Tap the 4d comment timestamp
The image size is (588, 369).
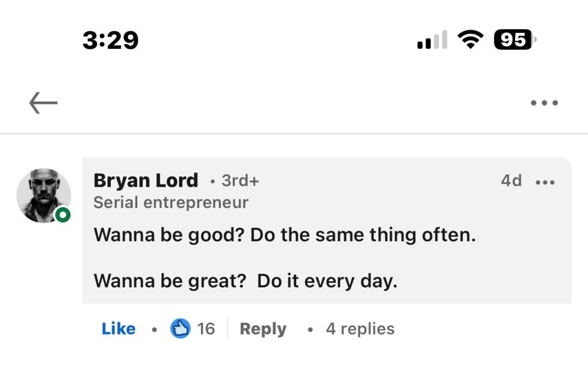coord(511,180)
